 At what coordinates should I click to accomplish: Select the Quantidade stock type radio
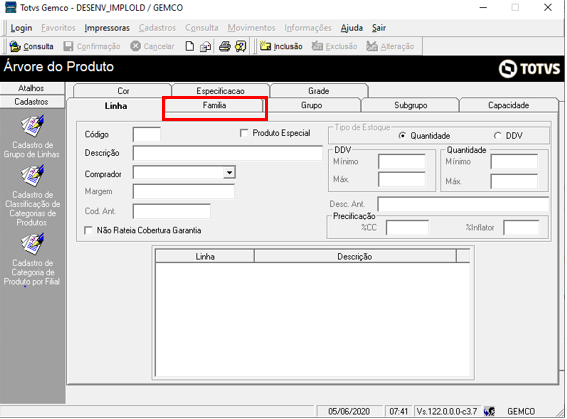click(402, 136)
